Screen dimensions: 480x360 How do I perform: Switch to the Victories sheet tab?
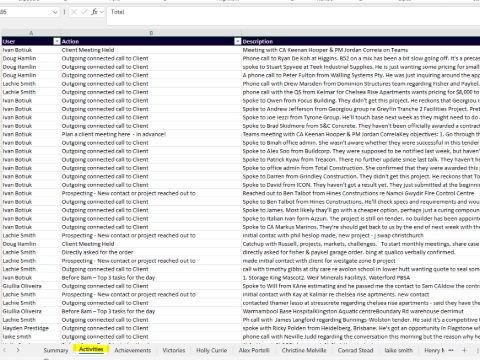(174, 350)
